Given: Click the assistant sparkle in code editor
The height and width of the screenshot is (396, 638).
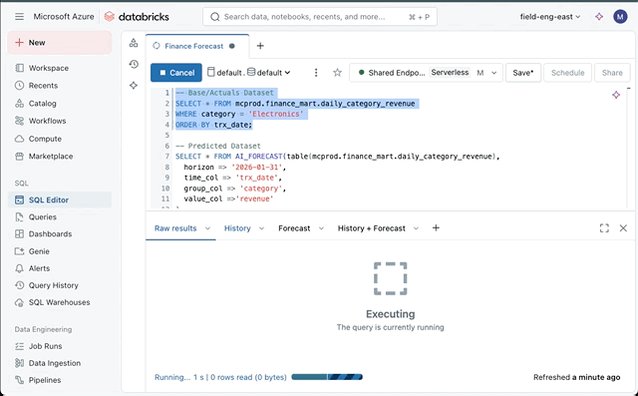Looking at the screenshot, I should [616, 95].
